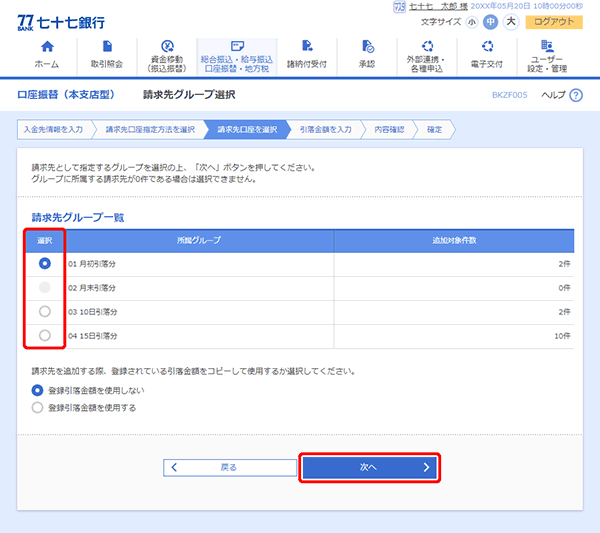Open the 承認 approval icon
The width and height of the screenshot is (600, 533).
coord(368,46)
